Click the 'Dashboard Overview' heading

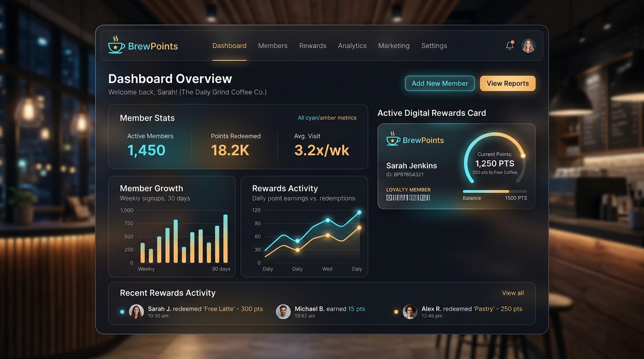point(170,79)
